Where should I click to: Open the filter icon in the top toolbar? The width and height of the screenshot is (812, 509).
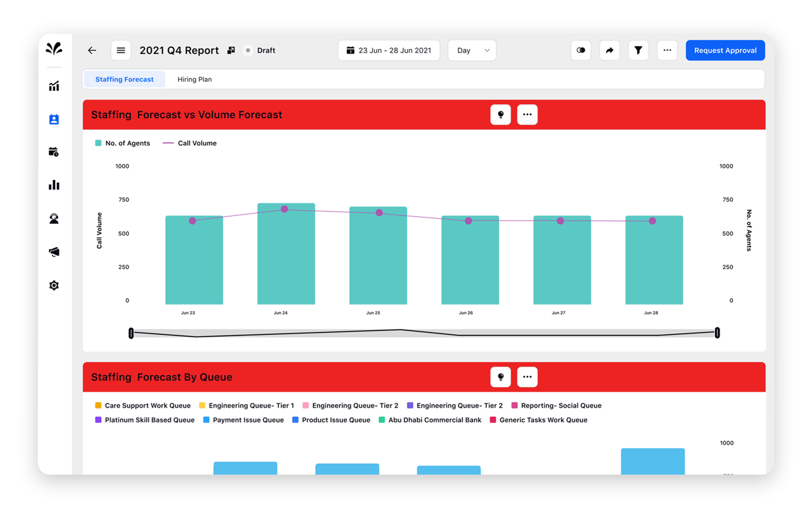point(639,50)
